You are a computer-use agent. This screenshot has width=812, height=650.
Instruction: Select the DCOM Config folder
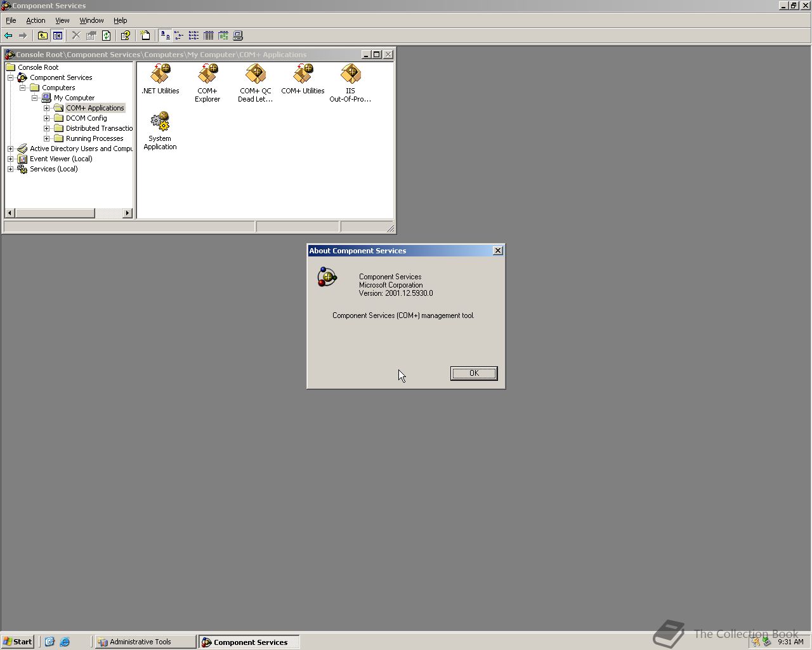coord(86,118)
